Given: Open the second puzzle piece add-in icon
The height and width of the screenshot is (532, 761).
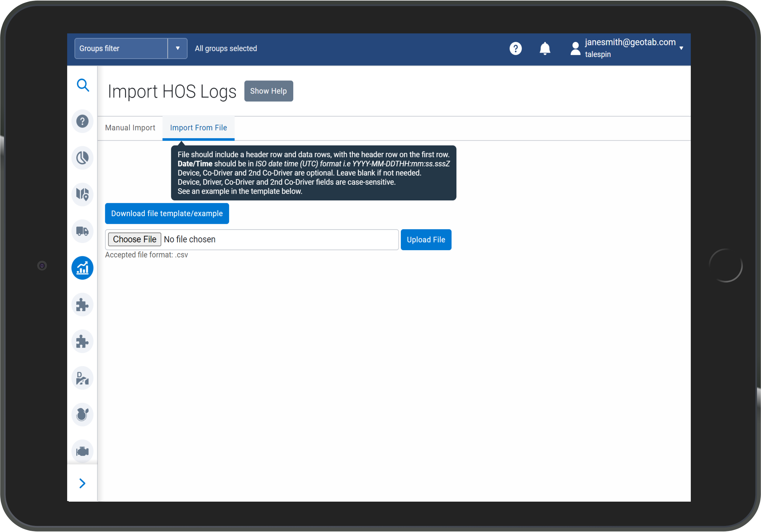Looking at the screenshot, I should [x=83, y=341].
